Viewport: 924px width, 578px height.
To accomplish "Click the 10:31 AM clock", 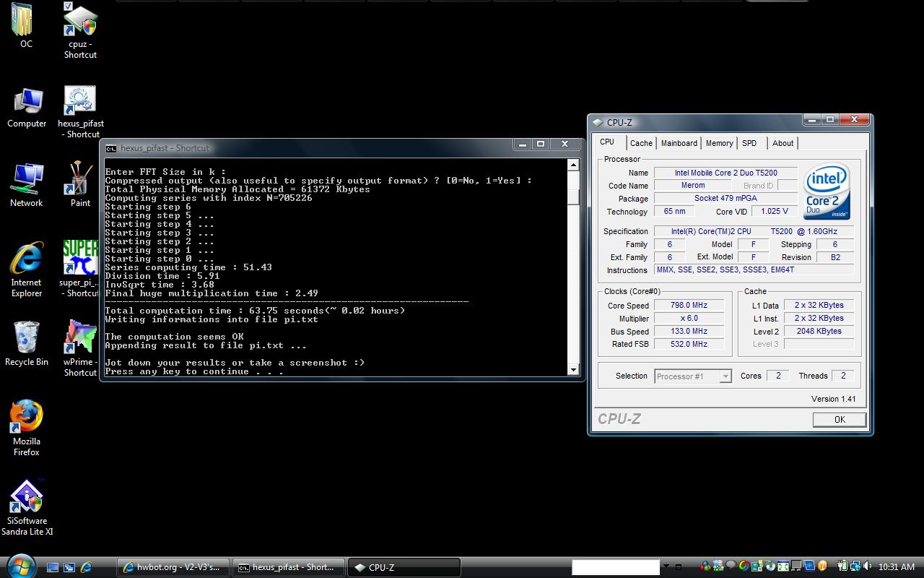I will click(897, 567).
